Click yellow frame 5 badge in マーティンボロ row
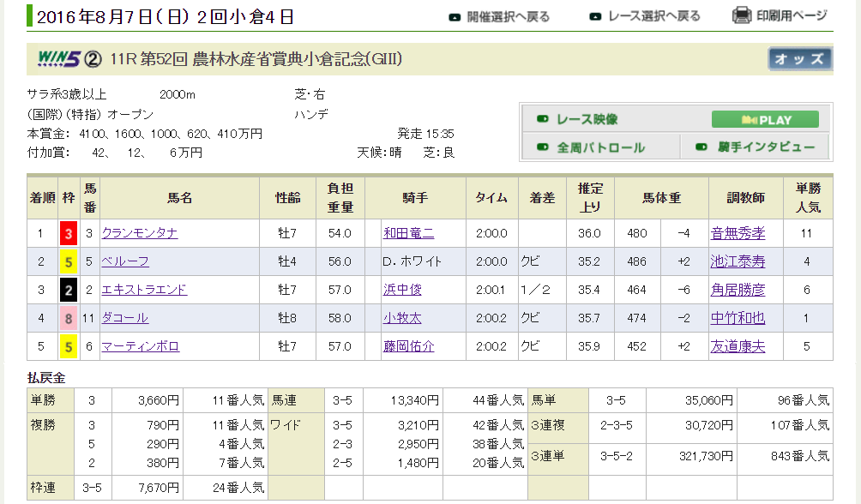The width and height of the screenshot is (861, 504). point(68,347)
